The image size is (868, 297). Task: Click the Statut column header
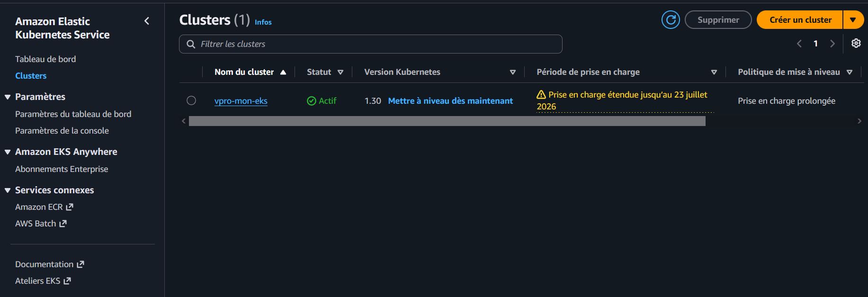pyautogui.click(x=319, y=72)
